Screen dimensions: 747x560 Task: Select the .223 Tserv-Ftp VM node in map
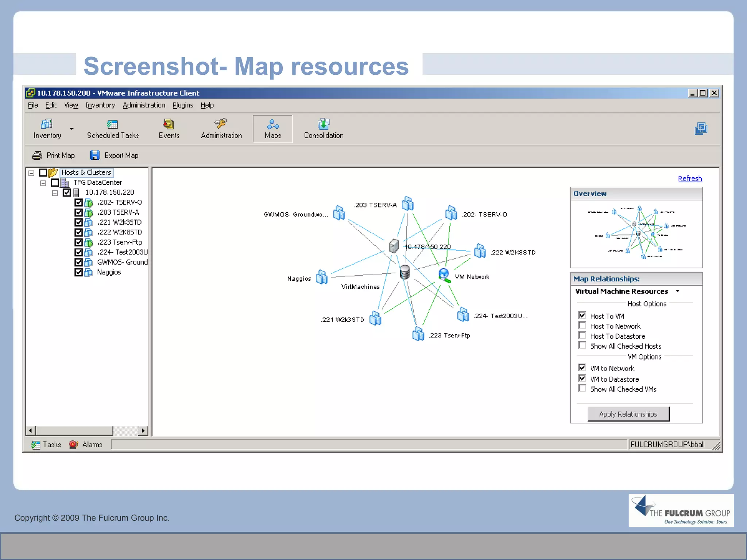pos(418,334)
